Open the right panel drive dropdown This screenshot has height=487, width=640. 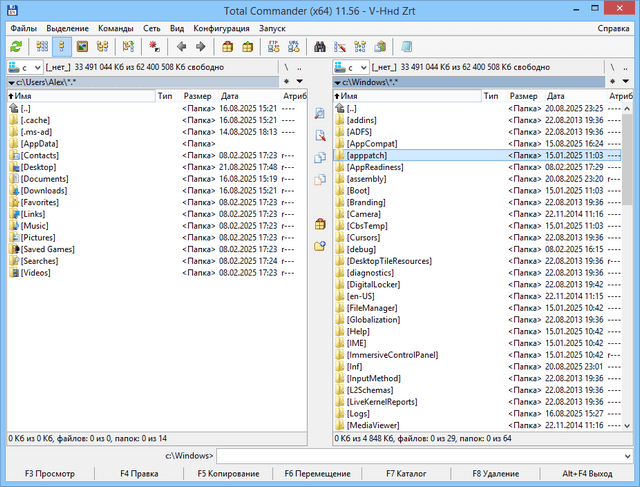click(350, 67)
